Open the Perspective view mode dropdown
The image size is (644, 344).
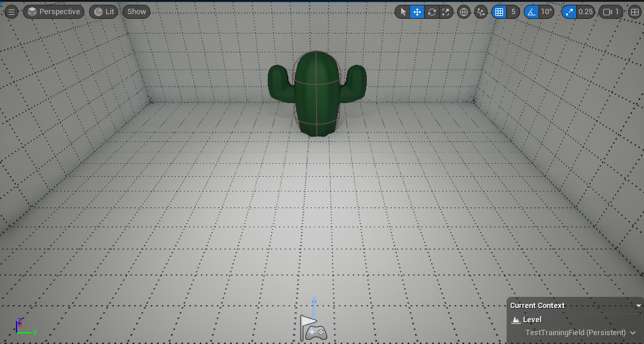pyautogui.click(x=54, y=12)
